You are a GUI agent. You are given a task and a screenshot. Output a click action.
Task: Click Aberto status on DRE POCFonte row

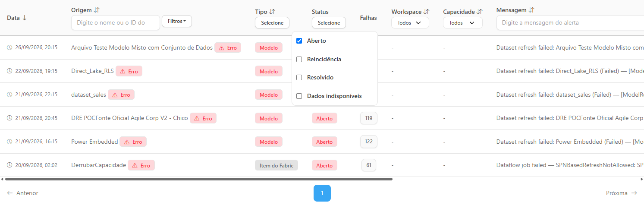(324, 118)
